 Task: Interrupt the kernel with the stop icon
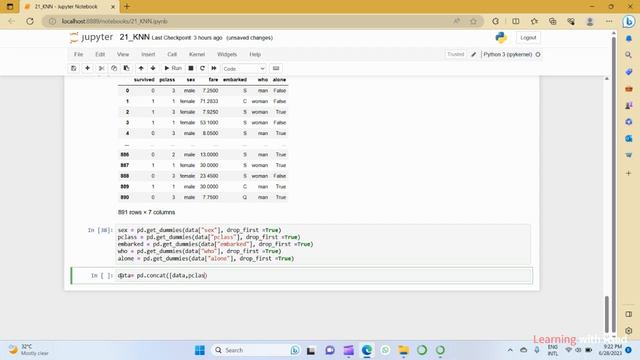click(x=191, y=68)
